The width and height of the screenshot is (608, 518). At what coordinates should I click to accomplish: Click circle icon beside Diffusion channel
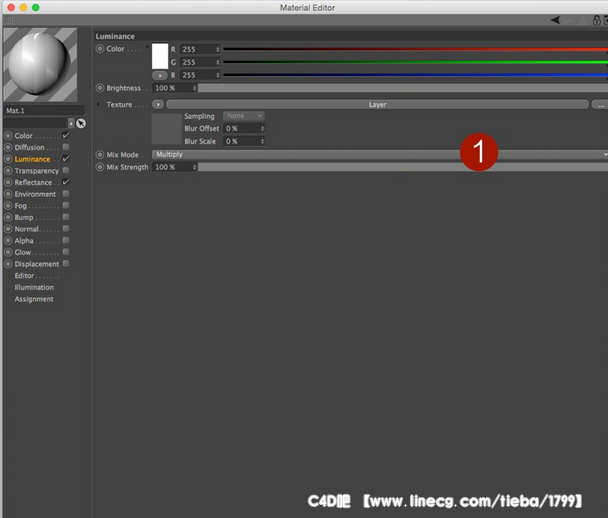(x=8, y=147)
